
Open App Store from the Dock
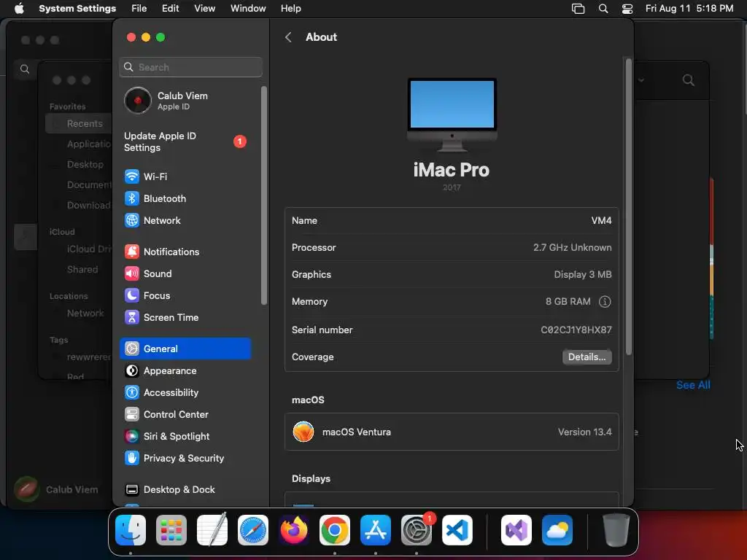point(376,530)
